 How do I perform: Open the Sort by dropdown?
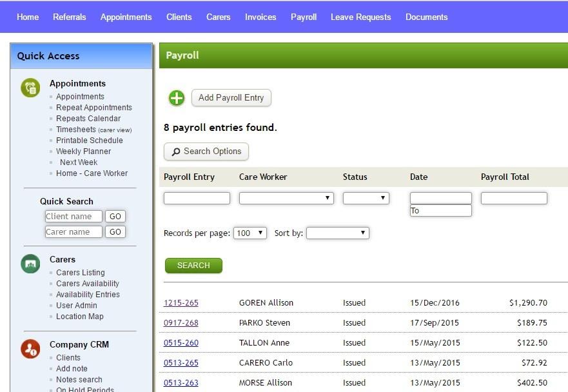click(x=337, y=233)
